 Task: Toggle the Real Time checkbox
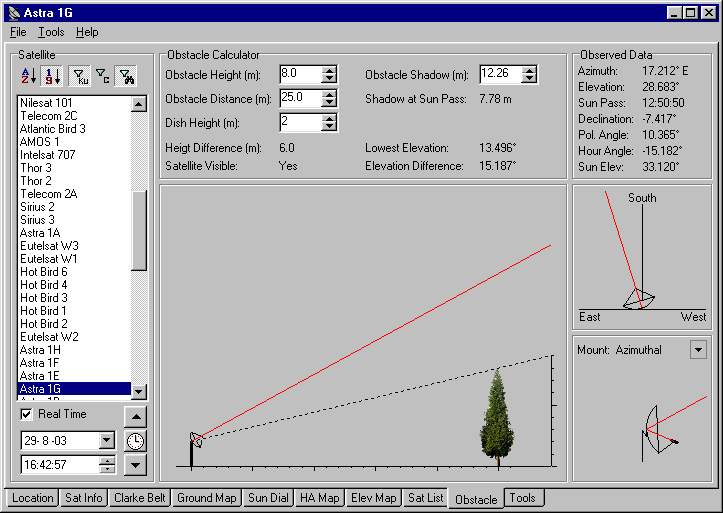(26, 414)
